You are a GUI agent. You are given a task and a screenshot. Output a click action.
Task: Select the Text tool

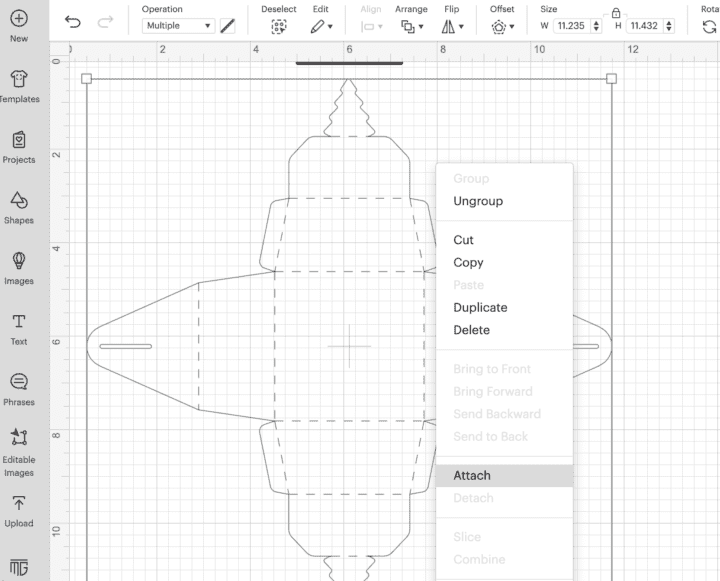(18, 324)
